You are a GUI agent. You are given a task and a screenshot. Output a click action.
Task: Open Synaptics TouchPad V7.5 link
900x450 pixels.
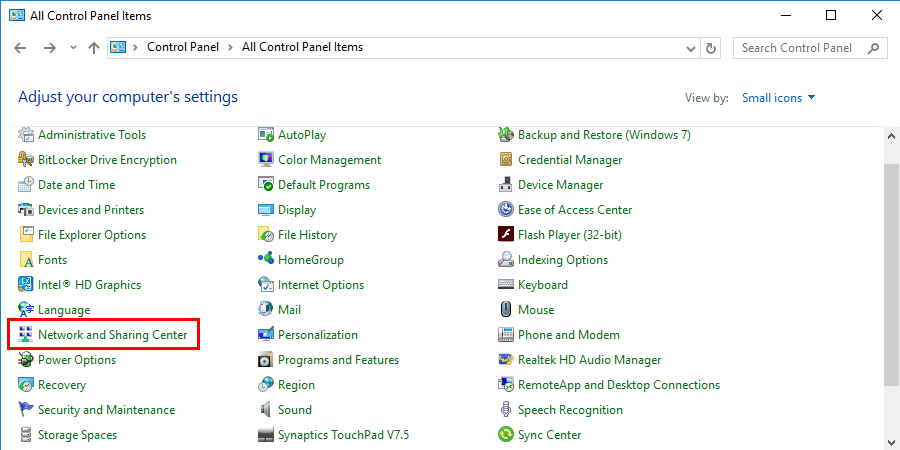(x=344, y=435)
